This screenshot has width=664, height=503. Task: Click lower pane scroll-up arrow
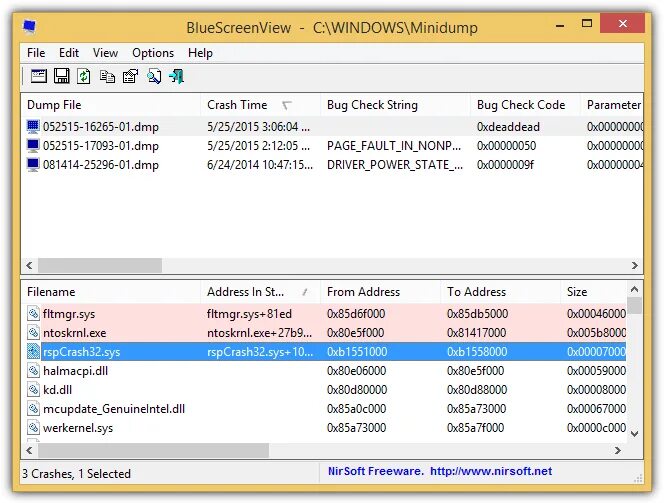click(634, 289)
